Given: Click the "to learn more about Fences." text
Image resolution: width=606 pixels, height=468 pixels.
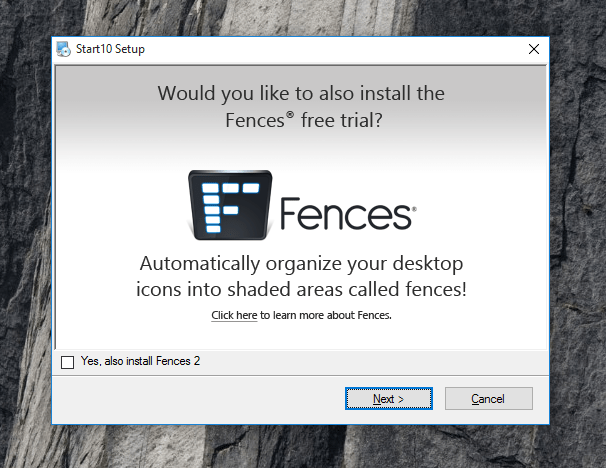Looking at the screenshot, I should pyautogui.click(x=326, y=315).
